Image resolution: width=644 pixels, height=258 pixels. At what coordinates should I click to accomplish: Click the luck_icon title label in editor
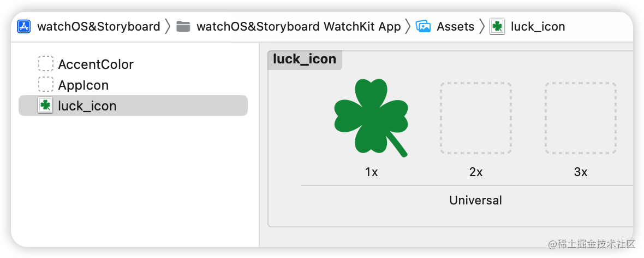pos(305,59)
